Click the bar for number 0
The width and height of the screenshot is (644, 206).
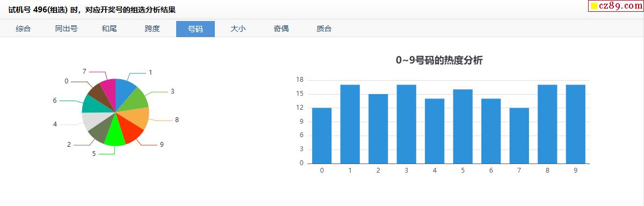pos(322,136)
